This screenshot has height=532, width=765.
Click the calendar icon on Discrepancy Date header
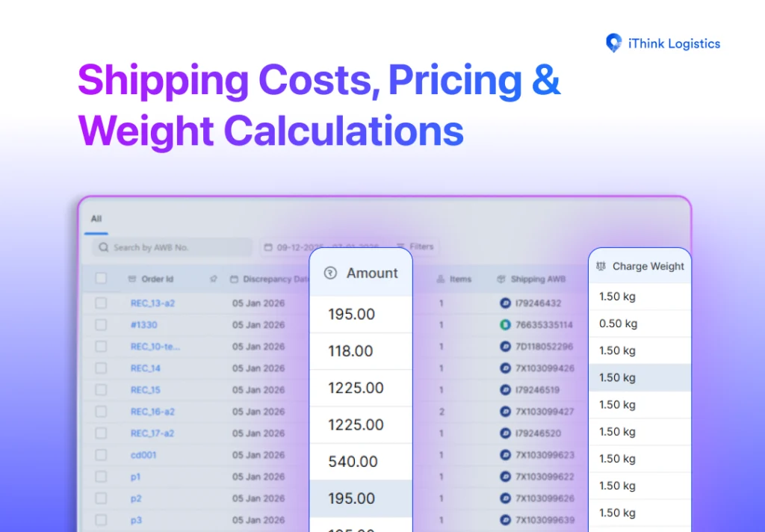(x=235, y=279)
